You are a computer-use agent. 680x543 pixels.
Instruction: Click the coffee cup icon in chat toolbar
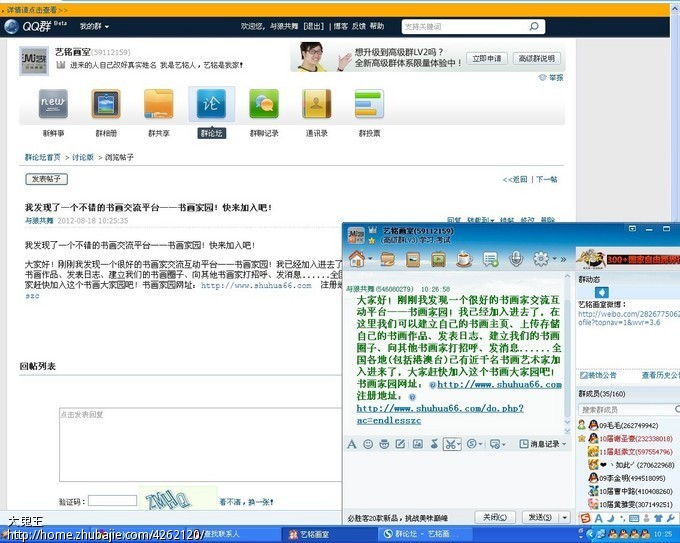point(464,259)
